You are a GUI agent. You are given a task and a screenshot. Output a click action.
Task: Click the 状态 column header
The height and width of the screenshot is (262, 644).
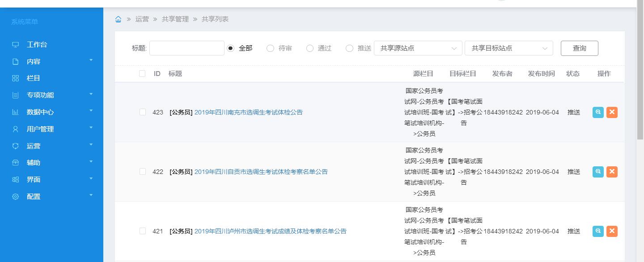pyautogui.click(x=573, y=74)
